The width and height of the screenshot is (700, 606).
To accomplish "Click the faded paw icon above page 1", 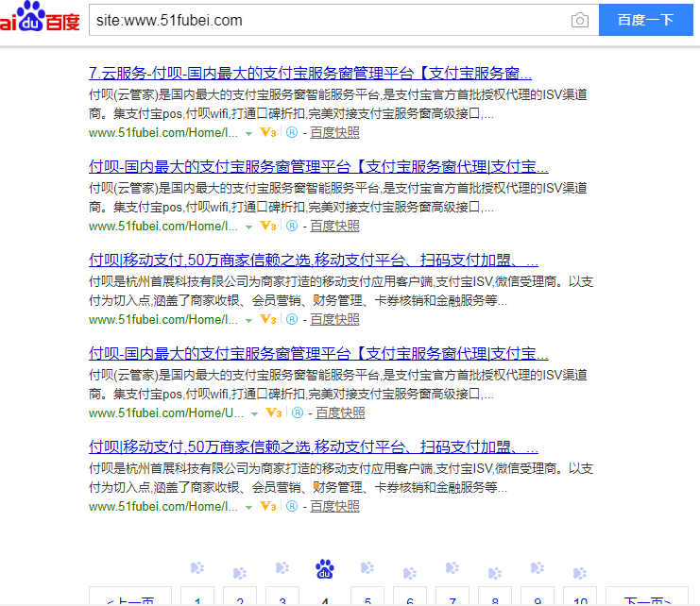I will coord(197,567).
